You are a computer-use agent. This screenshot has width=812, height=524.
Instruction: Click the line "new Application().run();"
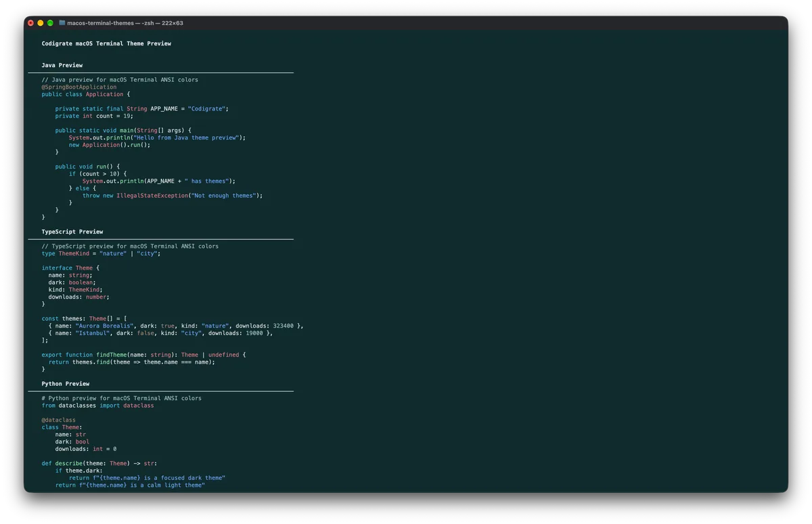tap(110, 145)
